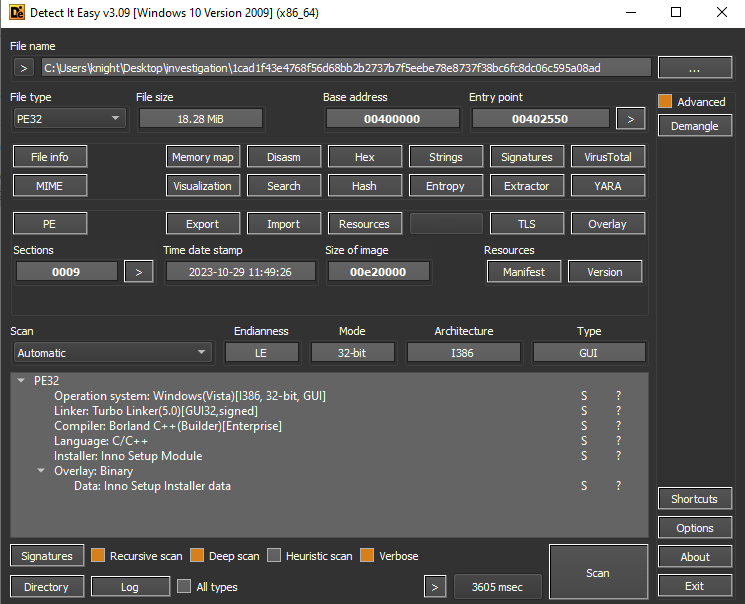Toggle the Recursive scan checkbox

pos(98,556)
